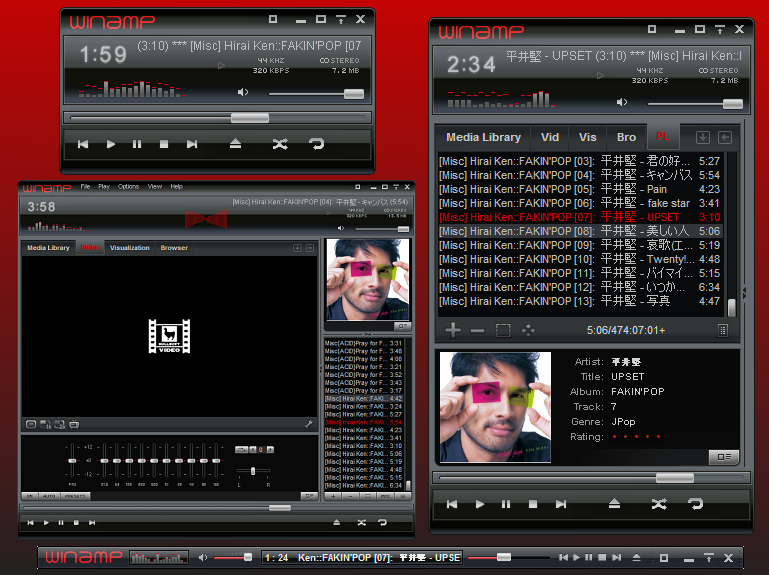Click Play in the right window transport bar
The image size is (769, 575).
480,504
